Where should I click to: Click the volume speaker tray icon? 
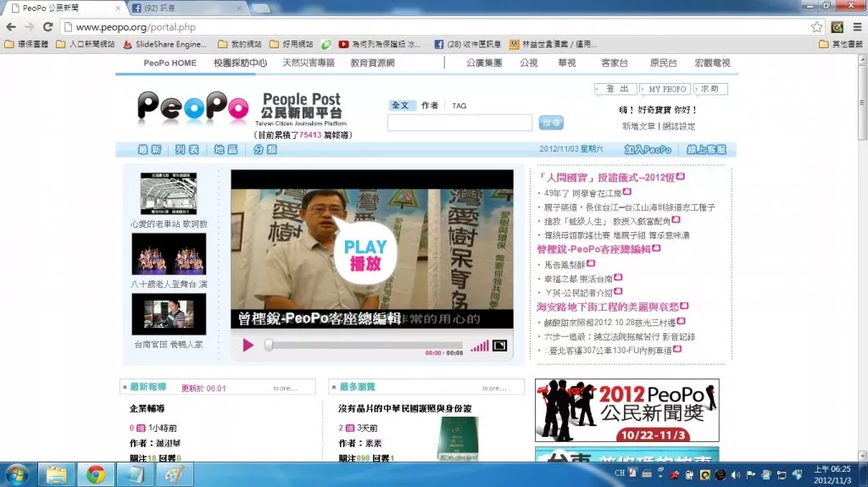pos(736,475)
